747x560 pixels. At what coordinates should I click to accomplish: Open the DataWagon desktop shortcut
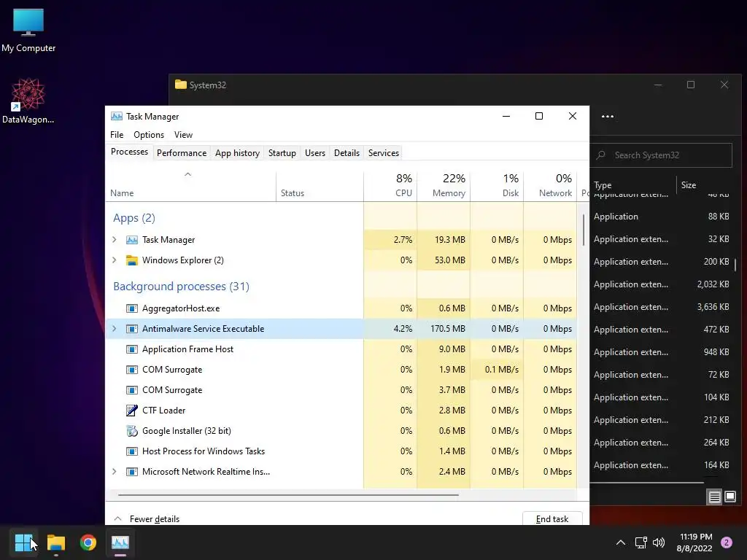(28, 101)
